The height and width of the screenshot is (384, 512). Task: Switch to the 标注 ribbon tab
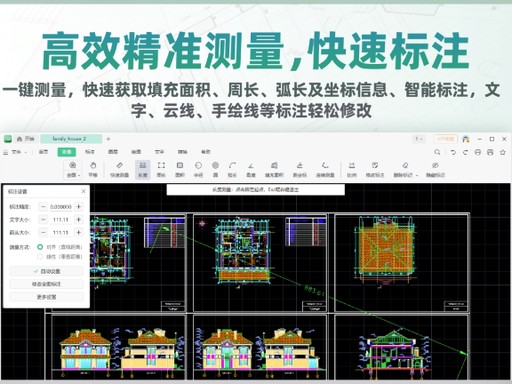[x=90, y=152]
